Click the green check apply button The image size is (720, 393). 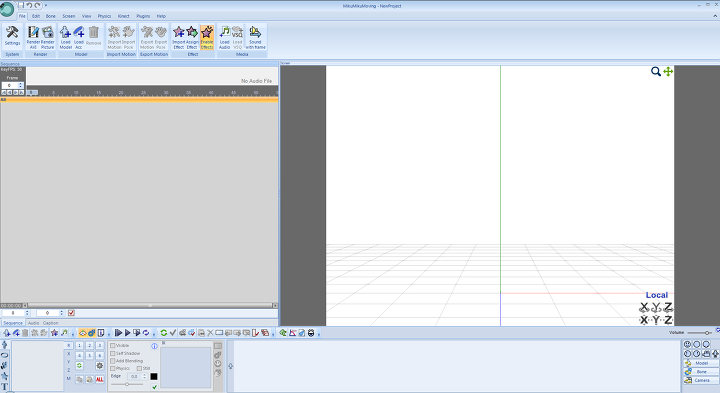coord(154,387)
